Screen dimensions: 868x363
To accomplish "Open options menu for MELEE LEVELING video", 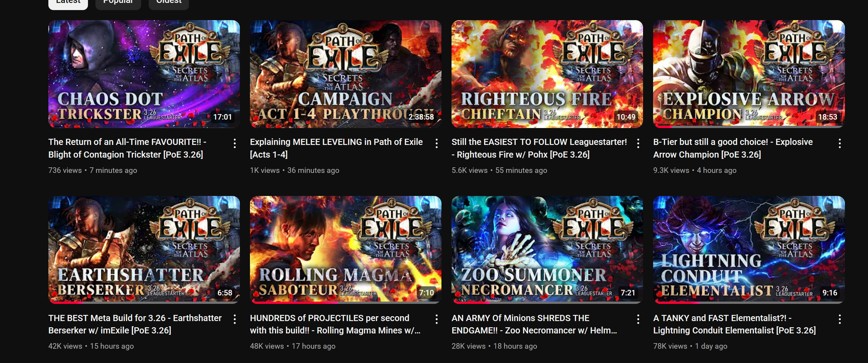I will (x=436, y=143).
